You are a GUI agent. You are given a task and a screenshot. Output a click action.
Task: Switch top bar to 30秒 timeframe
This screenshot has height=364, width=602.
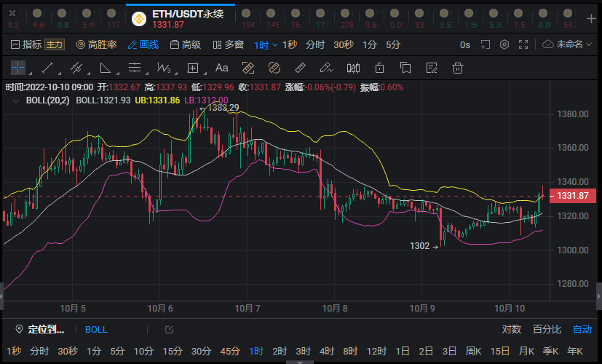[344, 44]
